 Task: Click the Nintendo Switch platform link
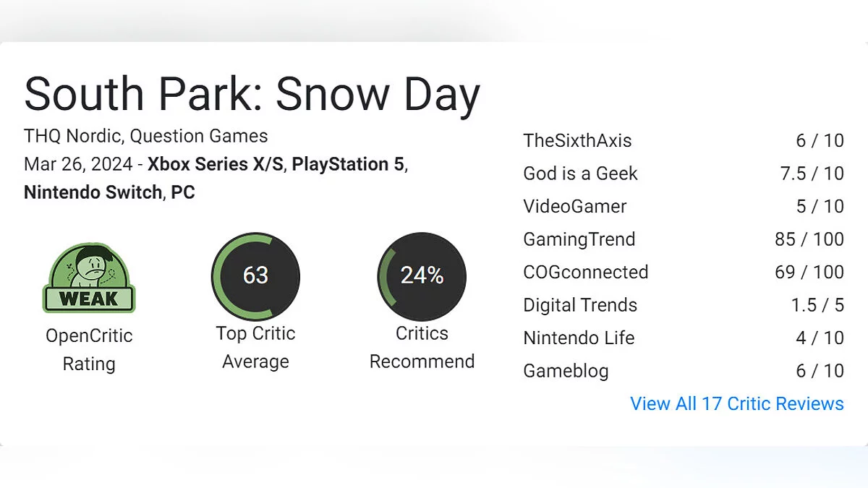tap(93, 192)
